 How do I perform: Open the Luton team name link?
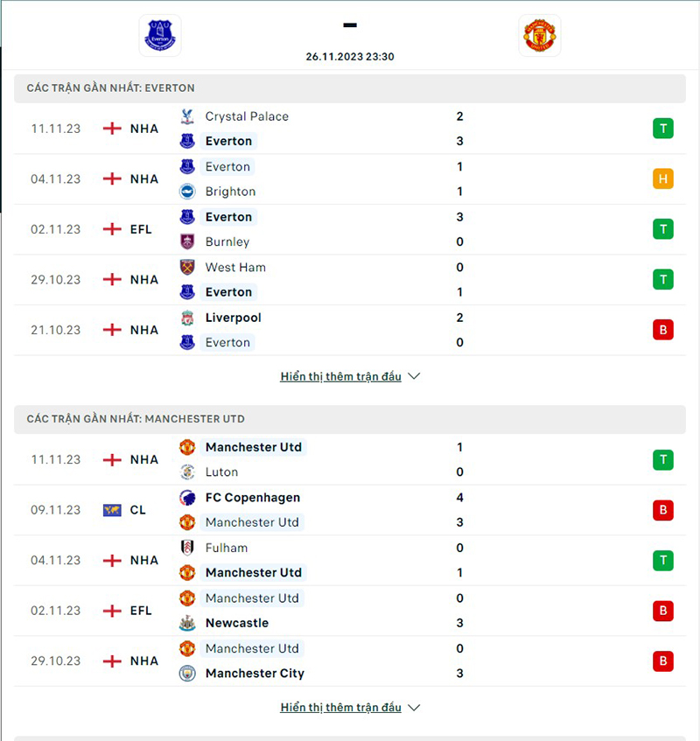221,472
